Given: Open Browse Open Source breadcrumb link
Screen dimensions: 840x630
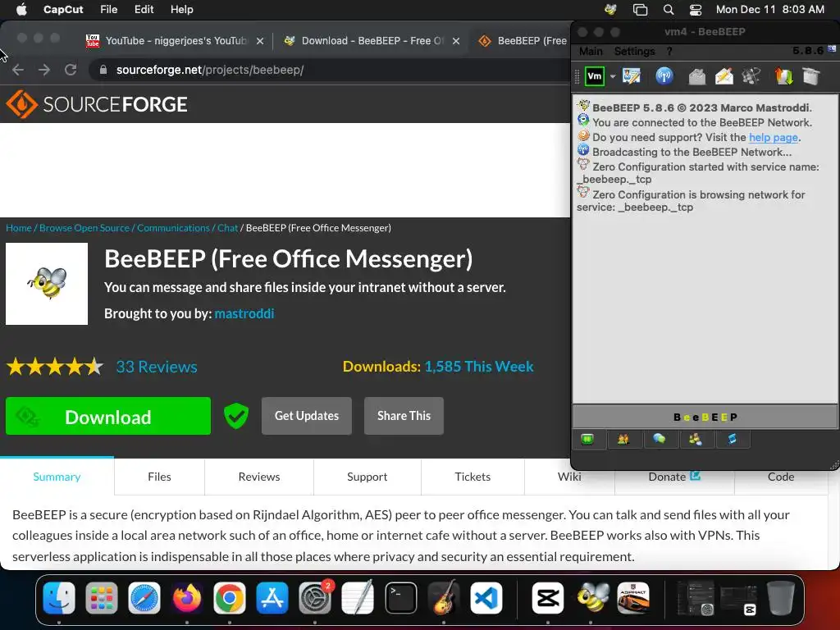Looking at the screenshot, I should coord(84,228).
